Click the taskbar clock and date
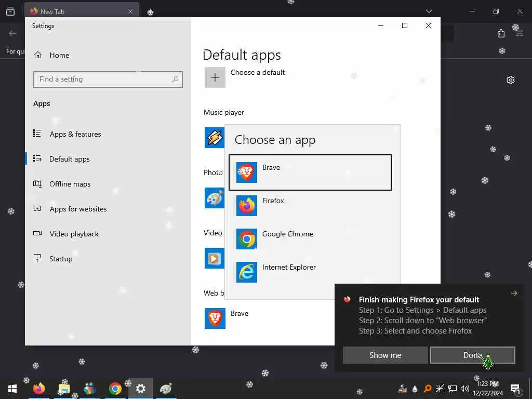The image size is (532, 399). click(x=488, y=389)
